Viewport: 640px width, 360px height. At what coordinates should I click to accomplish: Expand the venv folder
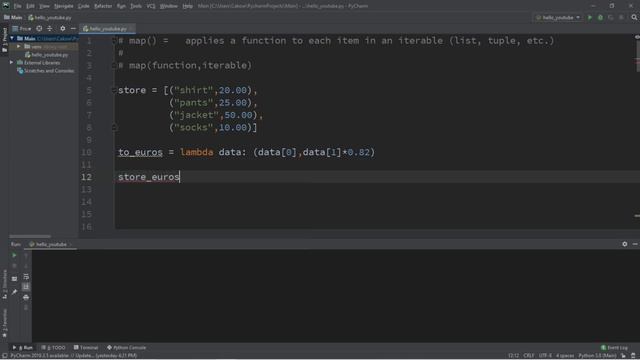tap(19, 47)
